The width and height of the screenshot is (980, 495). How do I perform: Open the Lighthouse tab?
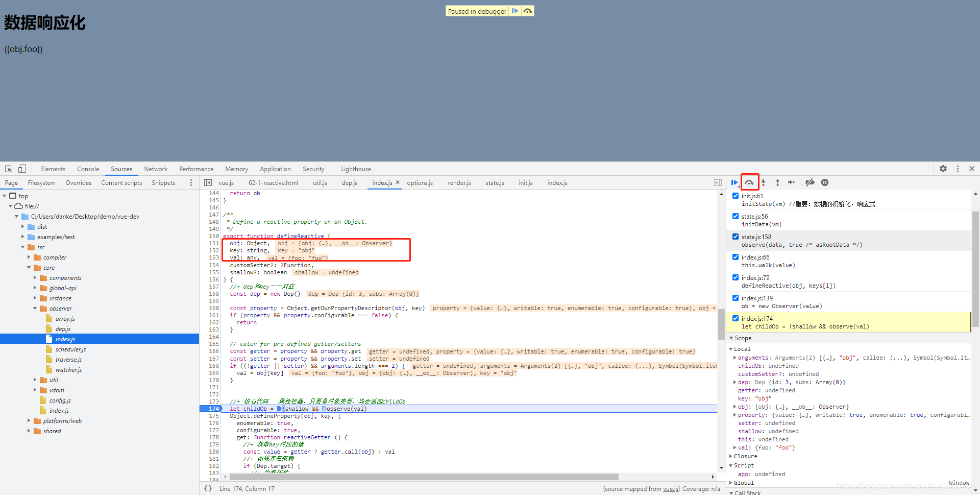356,169
